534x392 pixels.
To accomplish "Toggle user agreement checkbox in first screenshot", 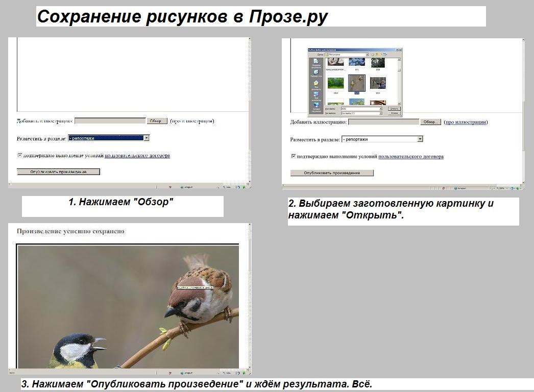I will point(19,155).
